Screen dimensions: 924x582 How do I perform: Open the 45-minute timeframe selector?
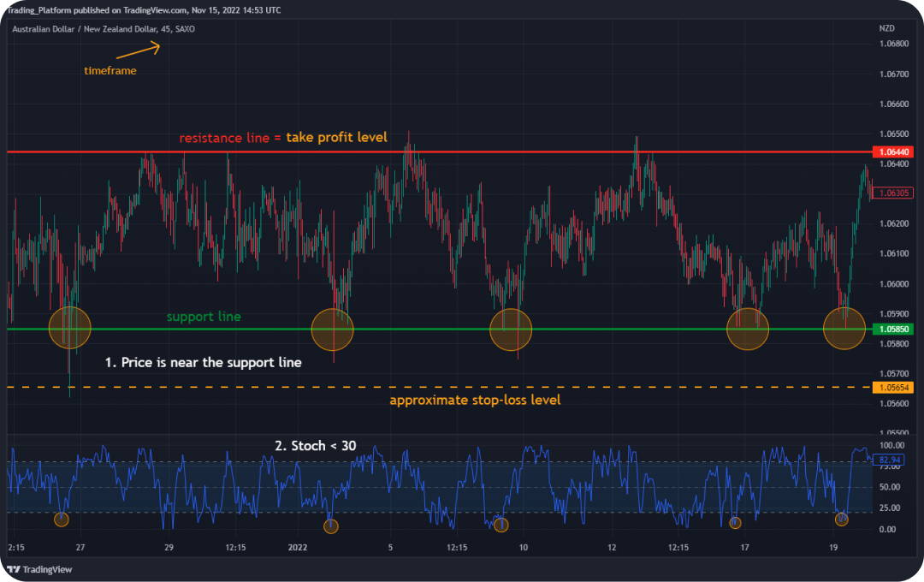click(x=165, y=28)
